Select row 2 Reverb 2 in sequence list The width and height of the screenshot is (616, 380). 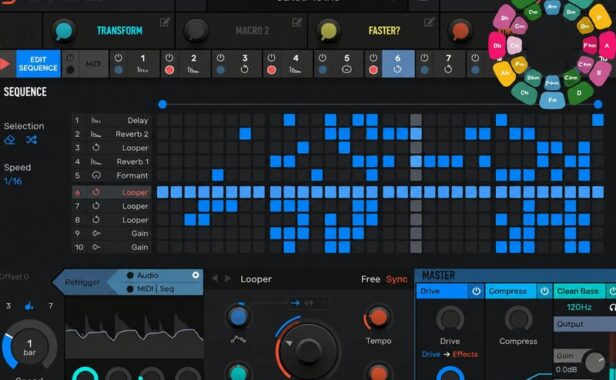(112, 134)
